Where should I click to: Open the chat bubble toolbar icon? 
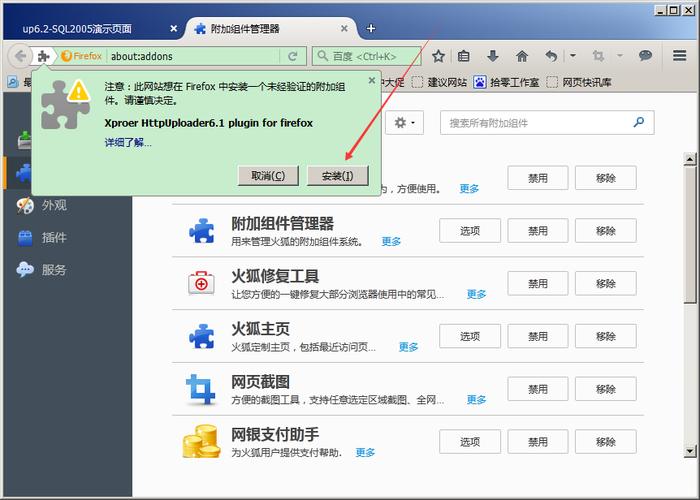pos(645,56)
